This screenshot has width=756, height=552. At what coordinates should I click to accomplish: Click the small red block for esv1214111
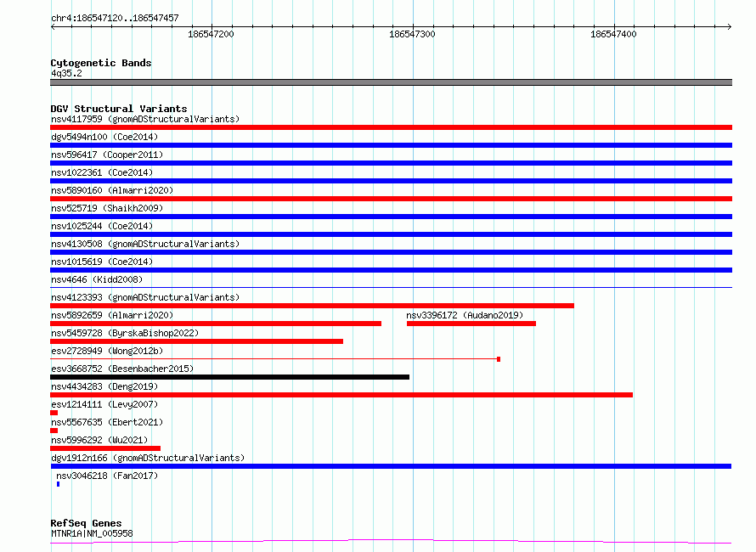click(x=54, y=413)
